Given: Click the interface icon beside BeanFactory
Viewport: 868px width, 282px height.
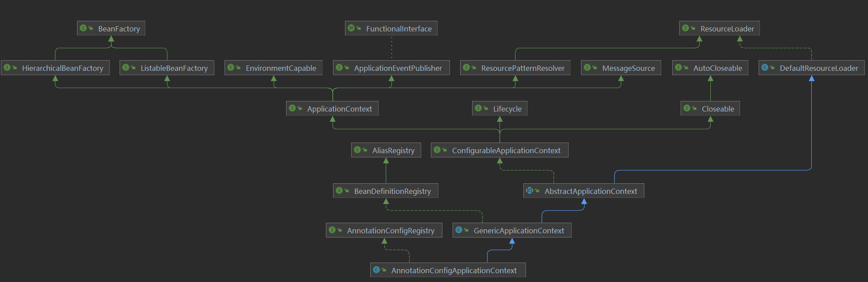Looking at the screenshot, I should click(x=83, y=28).
